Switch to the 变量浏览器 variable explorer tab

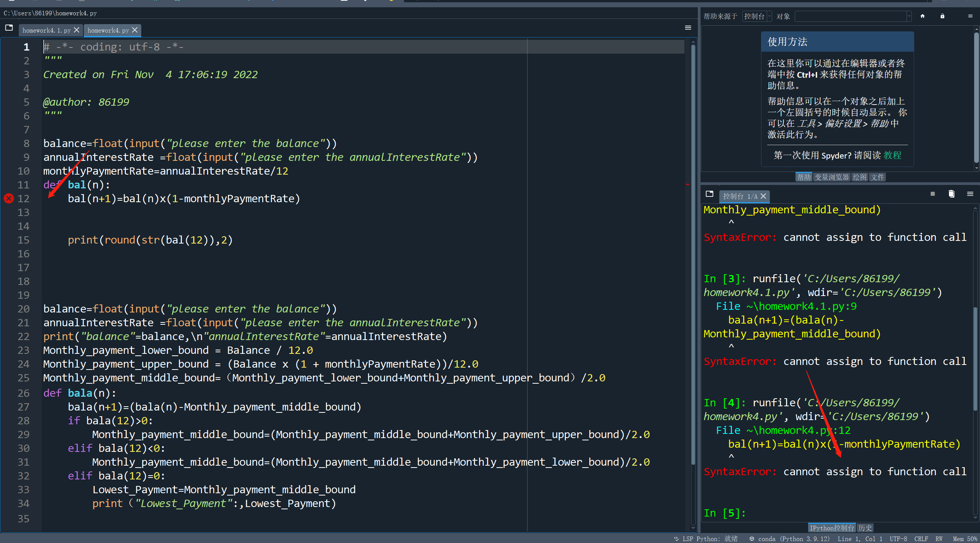point(831,177)
